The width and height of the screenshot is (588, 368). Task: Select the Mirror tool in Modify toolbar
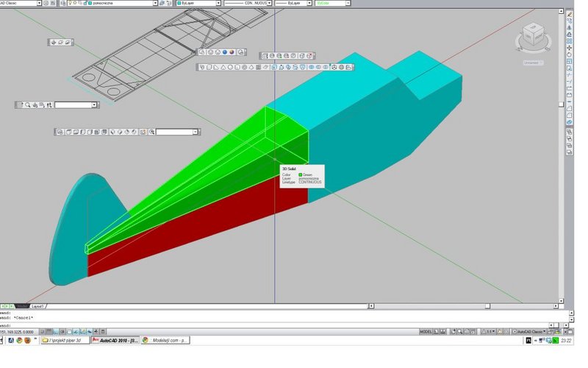coord(569,28)
